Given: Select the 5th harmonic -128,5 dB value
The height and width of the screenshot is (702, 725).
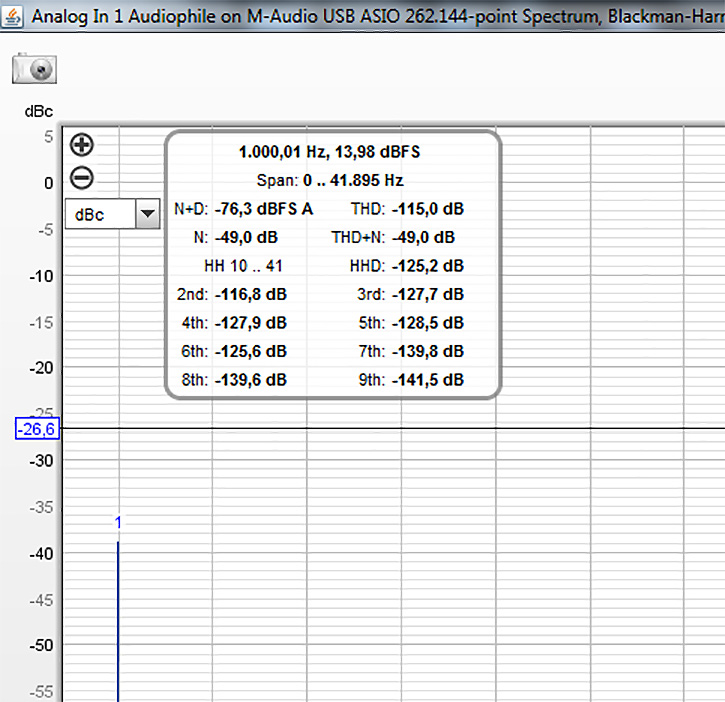Looking at the screenshot, I should [428, 323].
